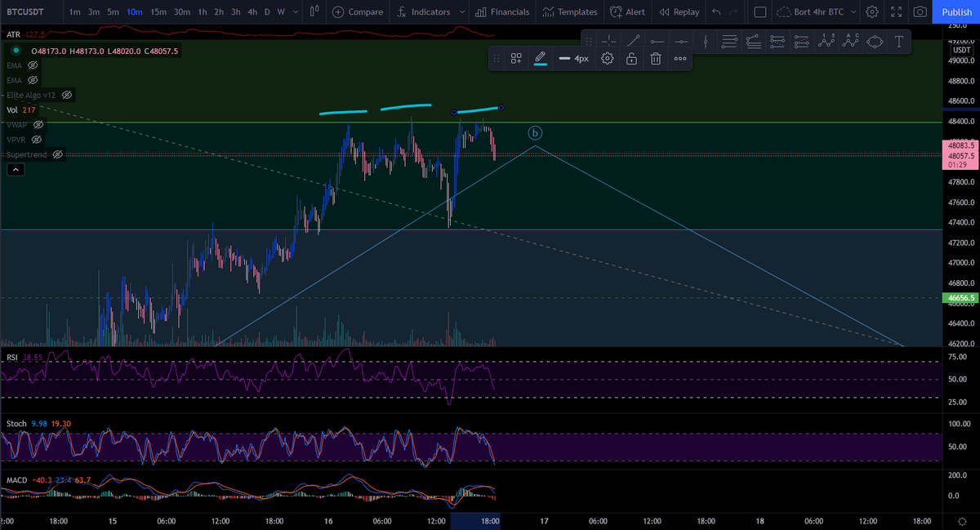The height and width of the screenshot is (530, 980).
Task: Select the Elliott correction wave ABC tool
Action: pyautogui.click(x=851, y=41)
